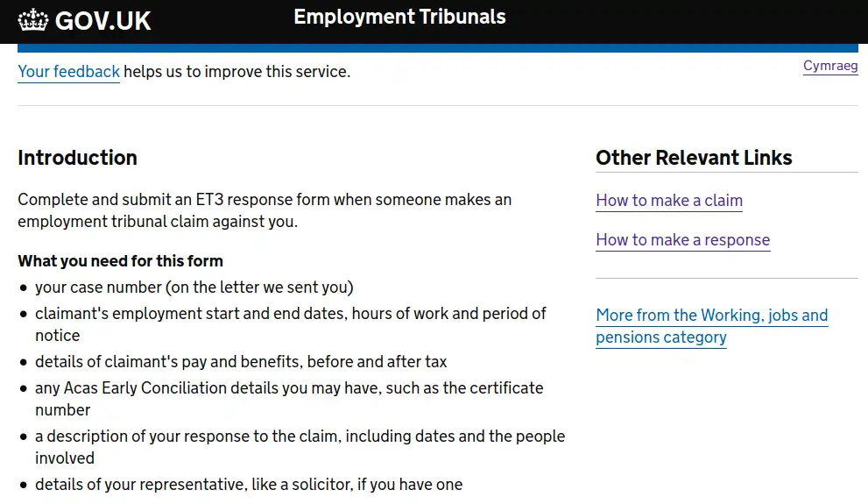
Task: Open the Your feedback link
Action: [68, 72]
